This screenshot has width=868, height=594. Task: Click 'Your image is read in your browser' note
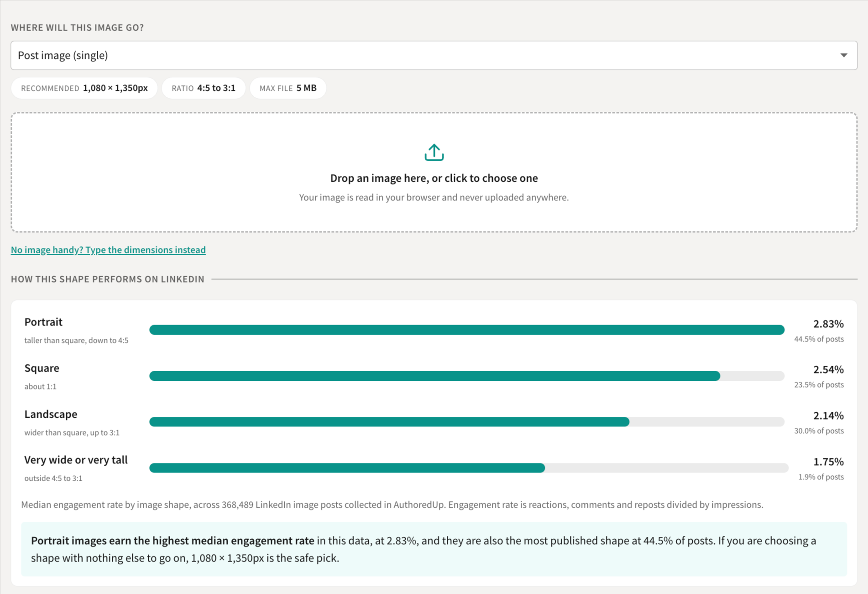click(434, 197)
